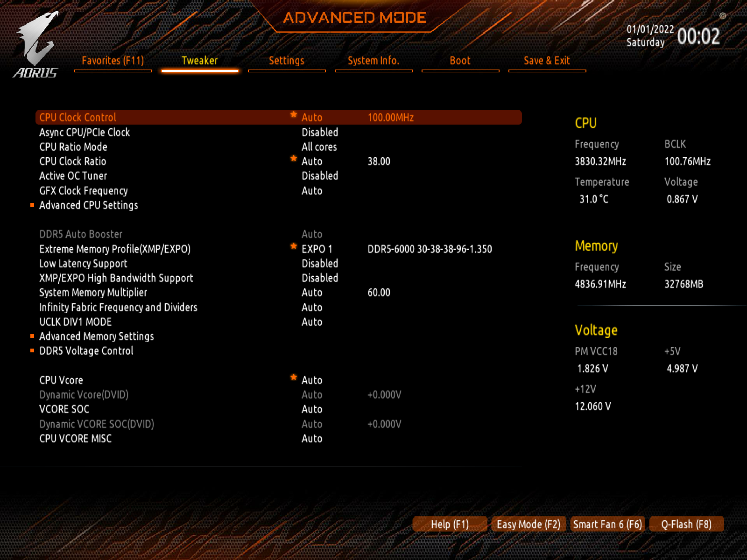
Task: Change CPU Ratio Mode All cores value
Action: pyautogui.click(x=319, y=147)
